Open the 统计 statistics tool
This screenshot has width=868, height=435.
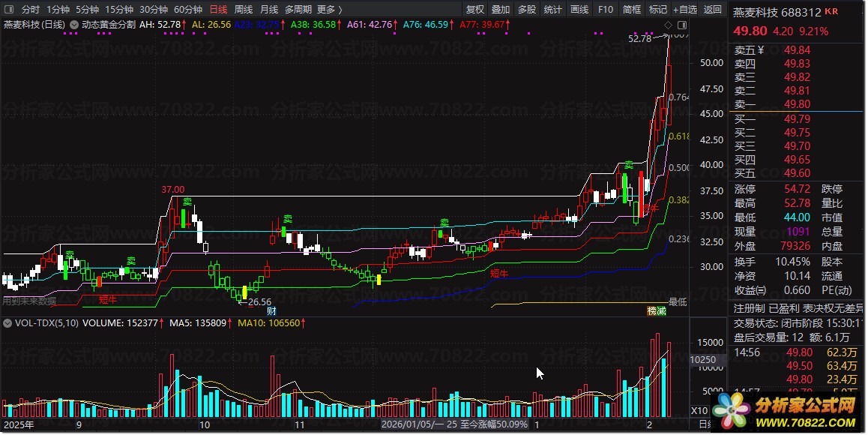pos(553,10)
